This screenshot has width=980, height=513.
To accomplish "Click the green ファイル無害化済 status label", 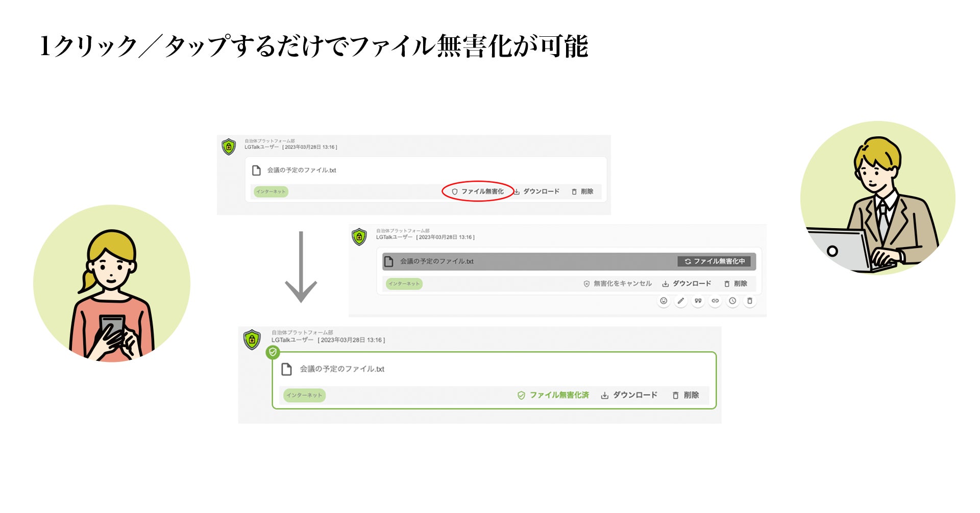I will click(553, 395).
